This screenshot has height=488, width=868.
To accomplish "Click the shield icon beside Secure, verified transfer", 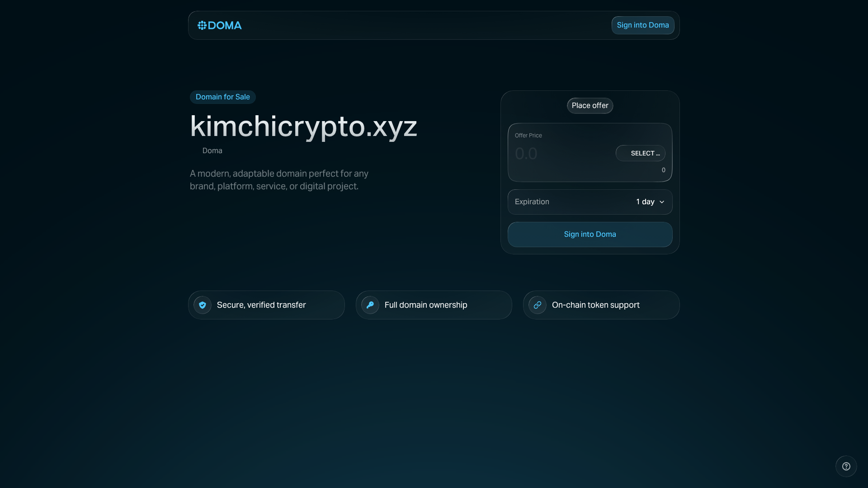I will (x=202, y=305).
